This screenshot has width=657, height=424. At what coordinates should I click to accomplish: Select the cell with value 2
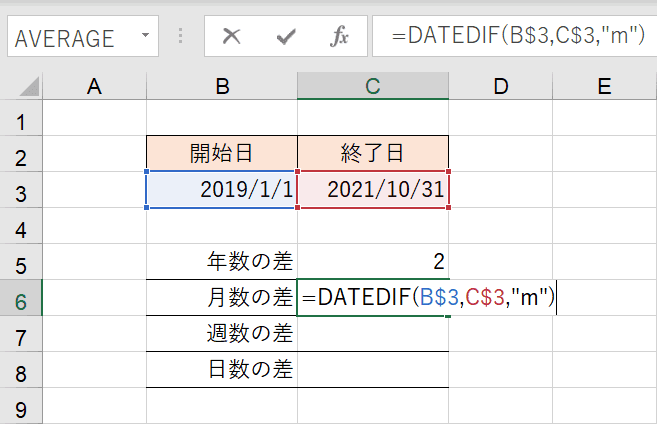pos(373,261)
